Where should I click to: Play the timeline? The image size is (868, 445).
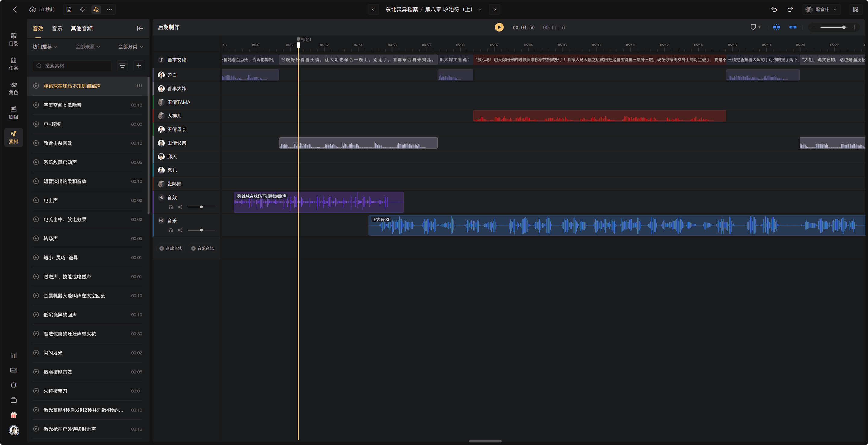pos(499,27)
